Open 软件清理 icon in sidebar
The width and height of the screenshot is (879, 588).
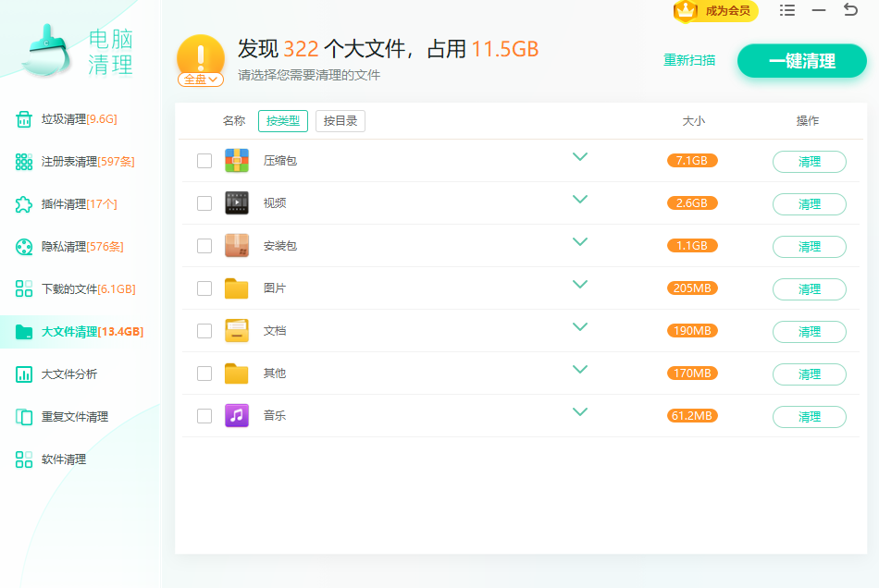24,459
